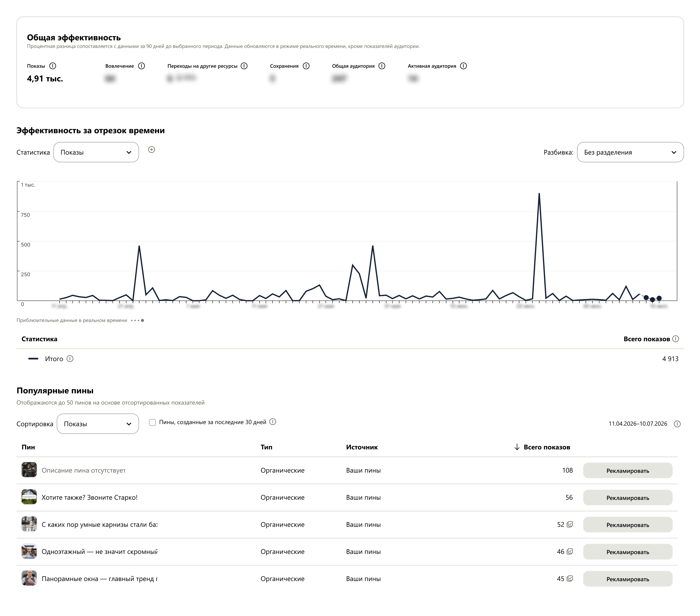Expand the Разбивка Без разделения dropdown

pos(630,152)
